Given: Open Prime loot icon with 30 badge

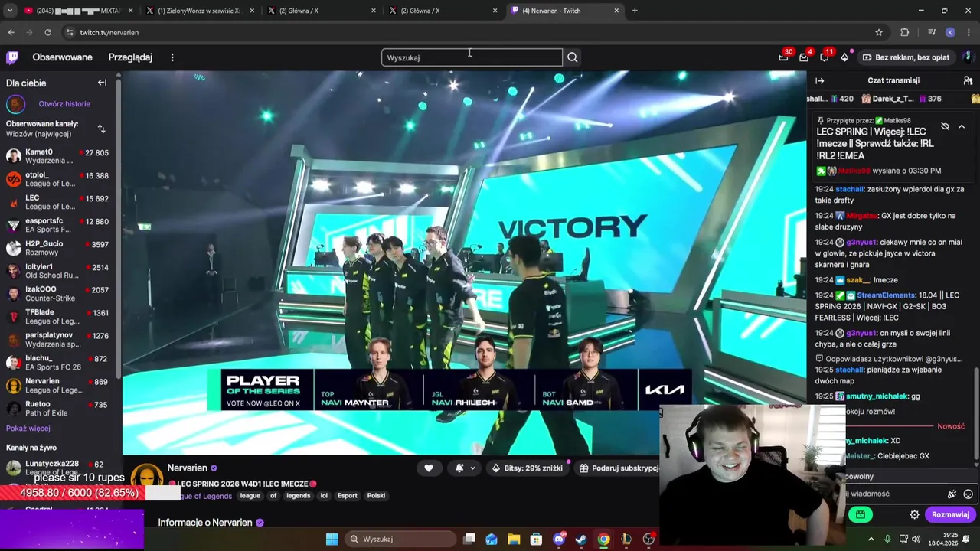Looking at the screenshot, I should [783, 57].
